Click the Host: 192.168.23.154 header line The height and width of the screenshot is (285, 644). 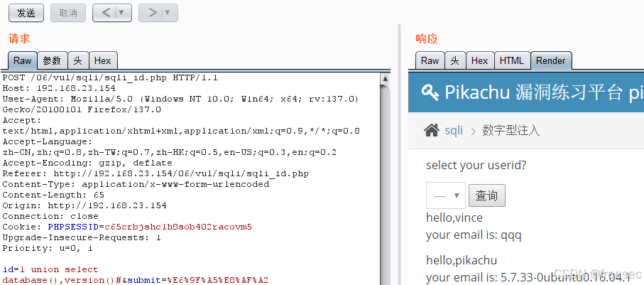pos(59,88)
